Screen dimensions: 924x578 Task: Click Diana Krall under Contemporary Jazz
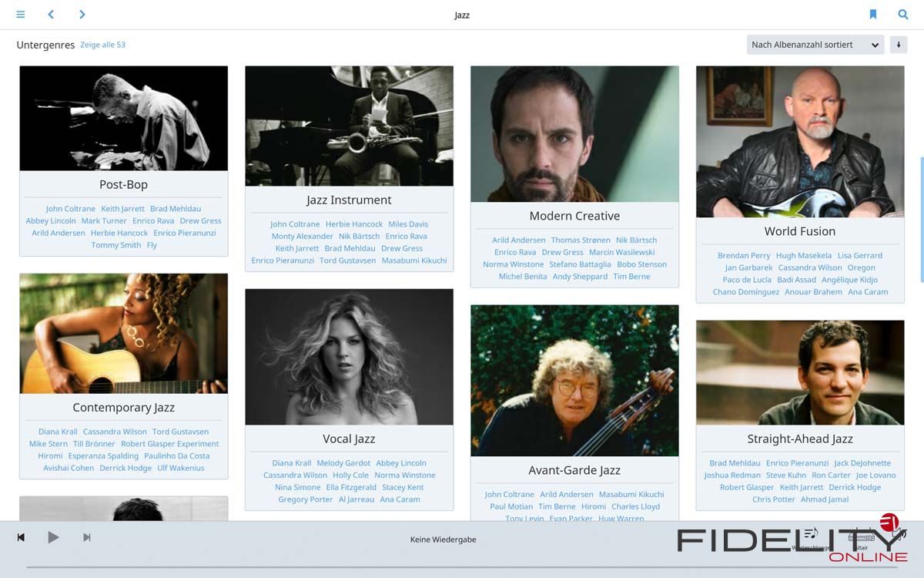[58, 432]
